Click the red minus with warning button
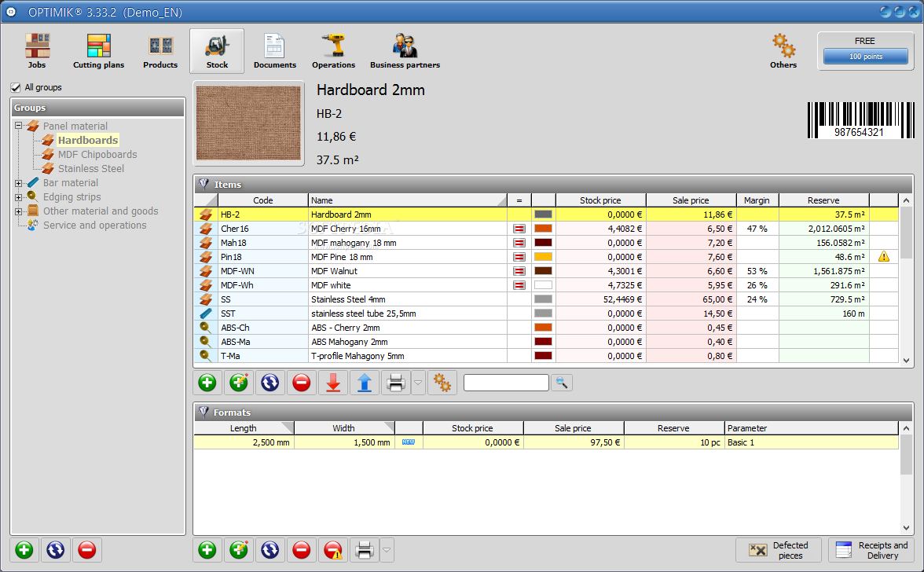 click(333, 550)
